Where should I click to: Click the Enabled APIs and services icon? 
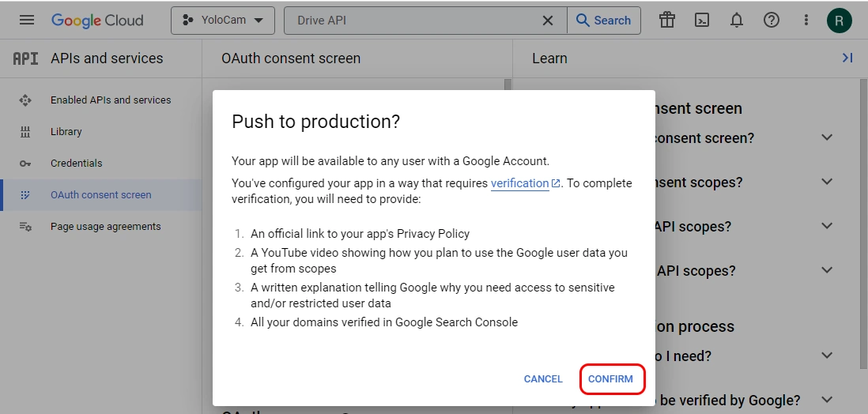pos(25,100)
